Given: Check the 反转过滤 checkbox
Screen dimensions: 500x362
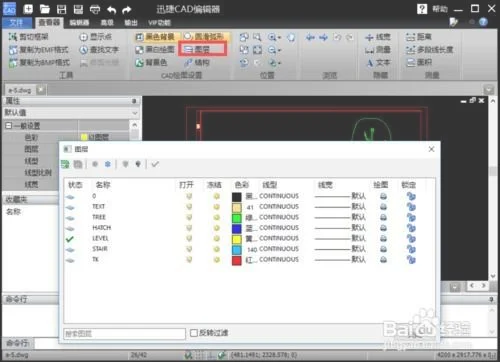Looking at the screenshot, I should point(194,333).
